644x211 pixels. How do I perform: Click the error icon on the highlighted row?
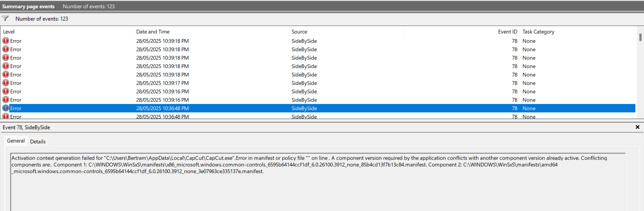(x=6, y=108)
